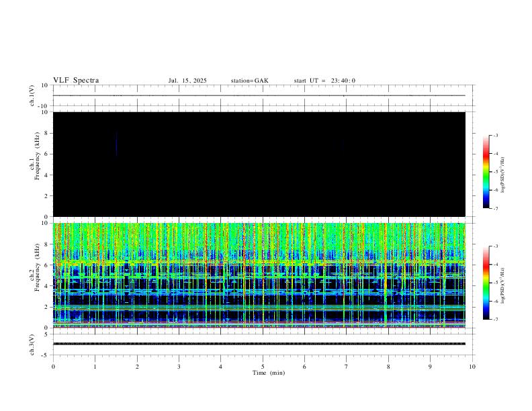The height and width of the screenshot is (411, 532).
Task: Click the lower color scale bar for ch.2
Action: point(486,283)
